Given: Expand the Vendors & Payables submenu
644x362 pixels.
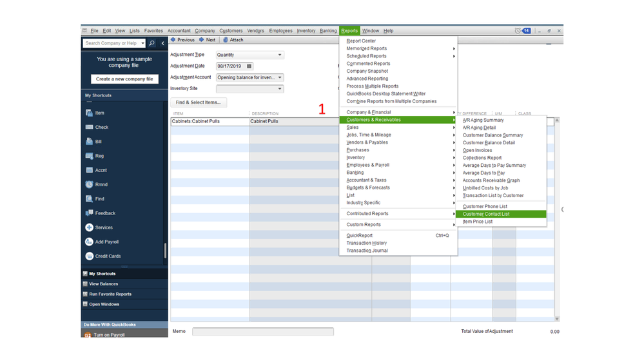Looking at the screenshot, I should click(398, 142).
